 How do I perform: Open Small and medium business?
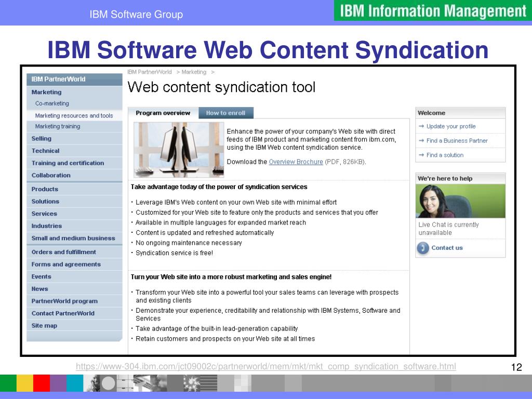pyautogui.click(x=74, y=238)
